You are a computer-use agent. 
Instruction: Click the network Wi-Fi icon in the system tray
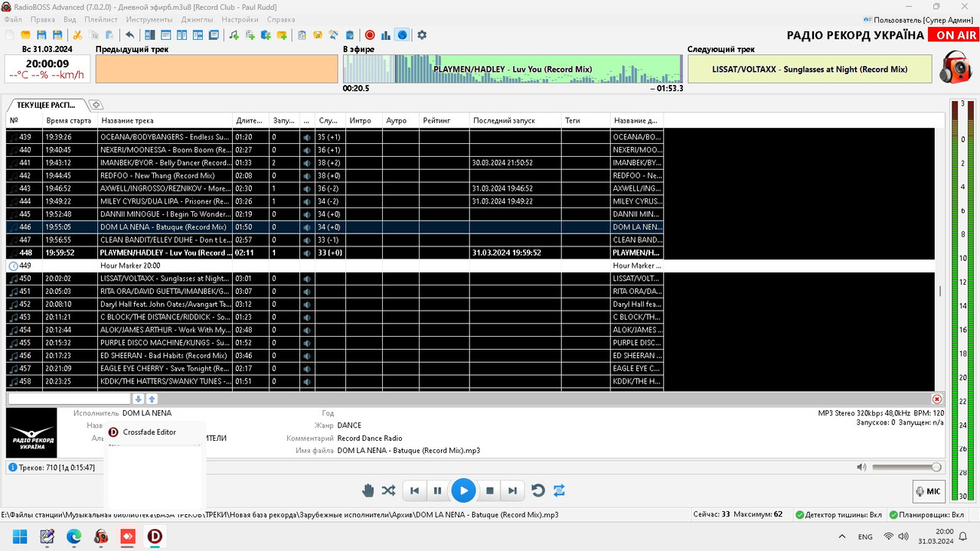point(890,536)
